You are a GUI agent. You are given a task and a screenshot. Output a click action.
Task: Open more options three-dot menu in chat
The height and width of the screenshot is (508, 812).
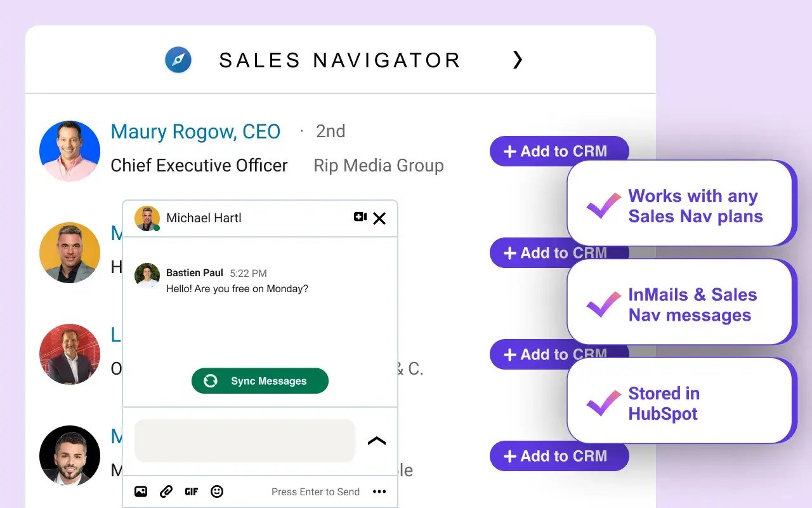[379, 491]
